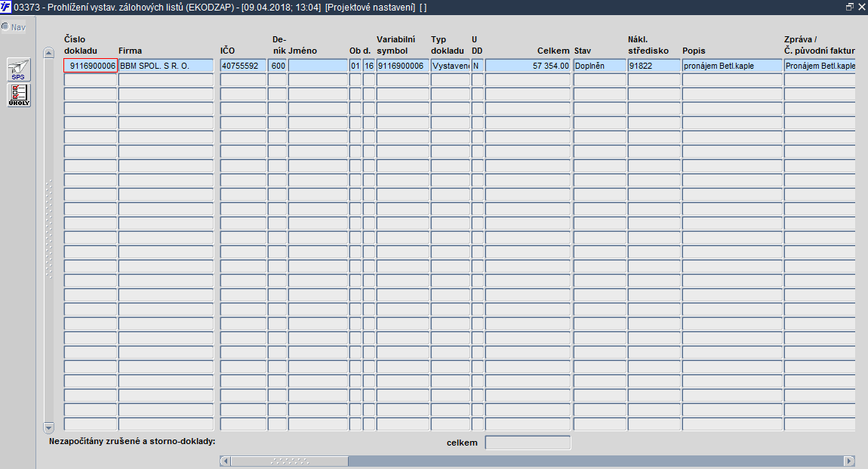This screenshot has height=469, width=868.
Task: Click the Variabilní symbol column header
Action: pos(396,45)
